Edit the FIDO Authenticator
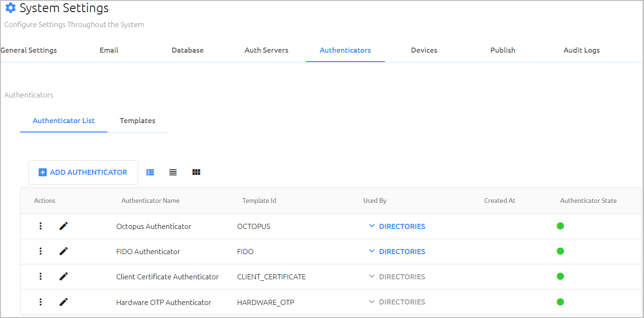 tap(64, 251)
